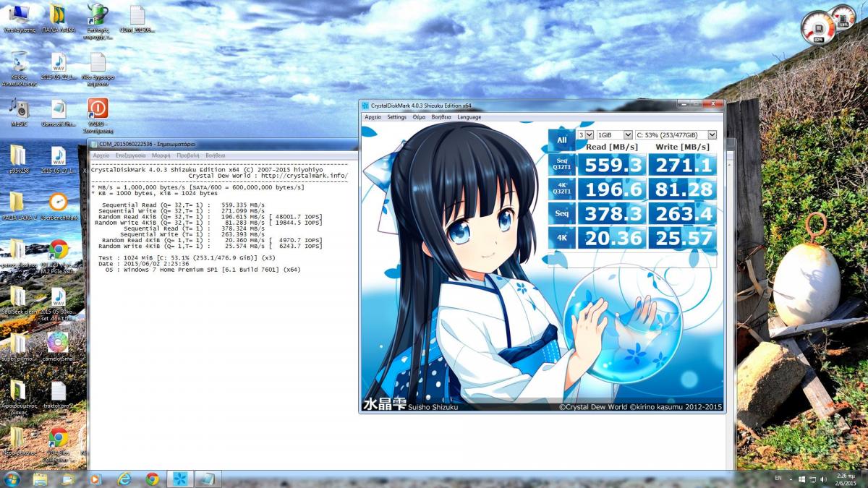Open Notepad's Μορφή menu
Screen dimensions: 868x488
coord(161,155)
